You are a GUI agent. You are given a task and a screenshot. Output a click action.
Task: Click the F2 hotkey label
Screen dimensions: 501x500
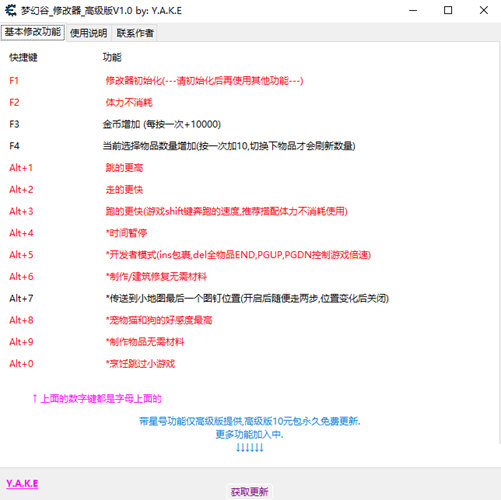(14, 102)
